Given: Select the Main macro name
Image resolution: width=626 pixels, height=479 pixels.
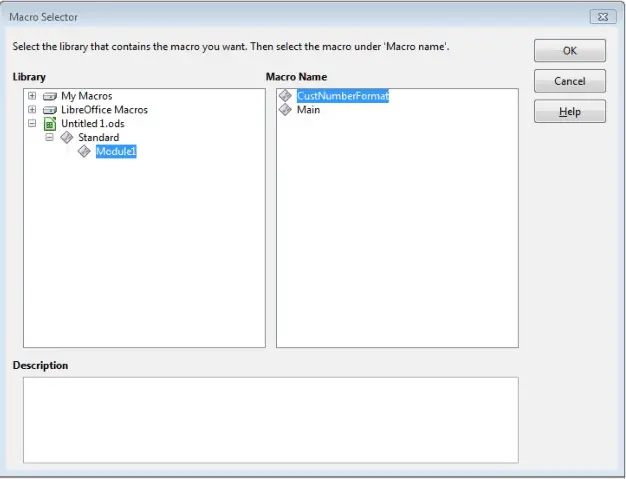Looking at the screenshot, I should pyautogui.click(x=308, y=110).
